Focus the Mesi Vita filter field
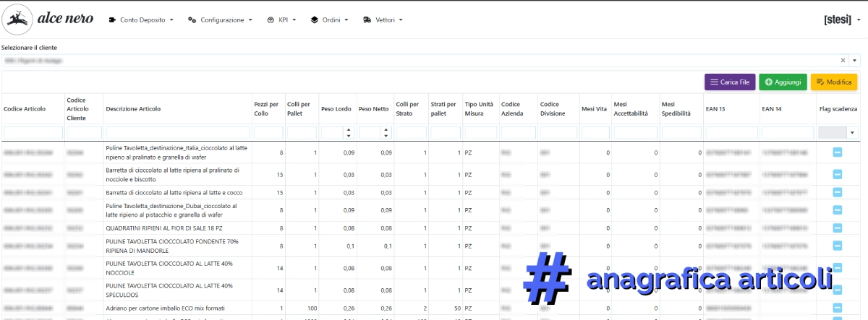This screenshot has width=868, height=320. tap(595, 133)
